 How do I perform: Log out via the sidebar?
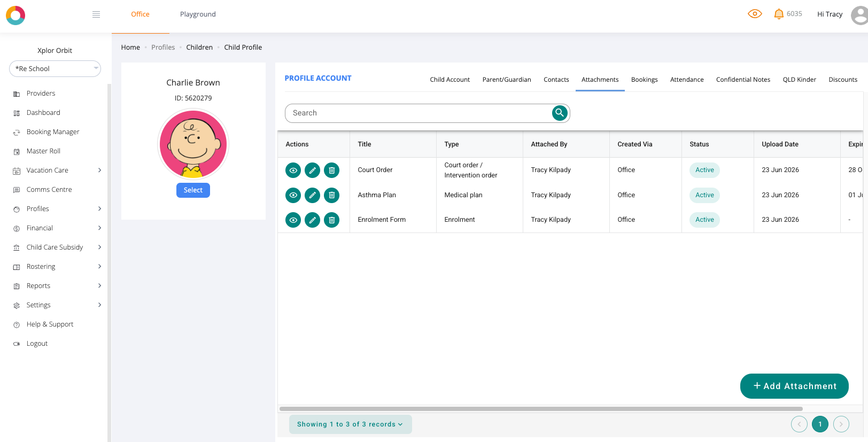(x=37, y=344)
